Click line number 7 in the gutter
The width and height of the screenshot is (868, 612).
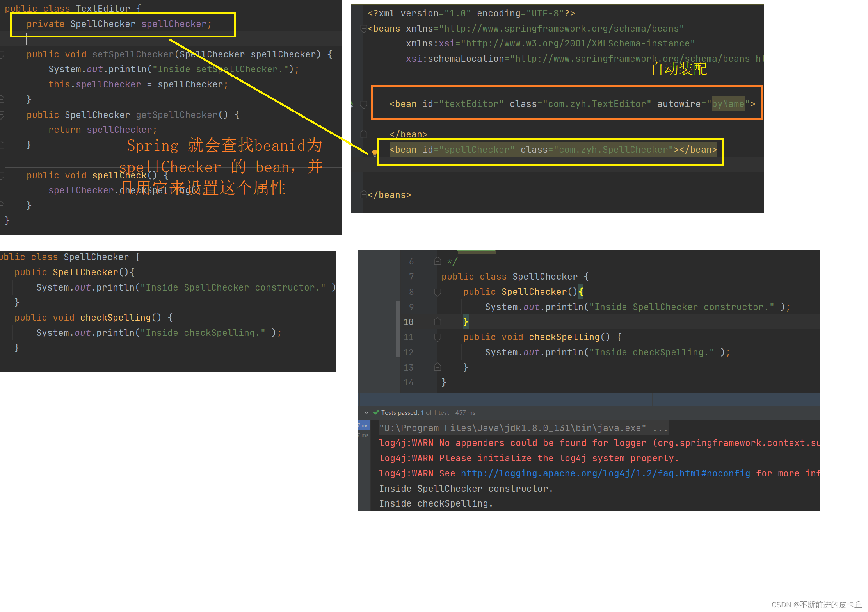[x=411, y=277]
